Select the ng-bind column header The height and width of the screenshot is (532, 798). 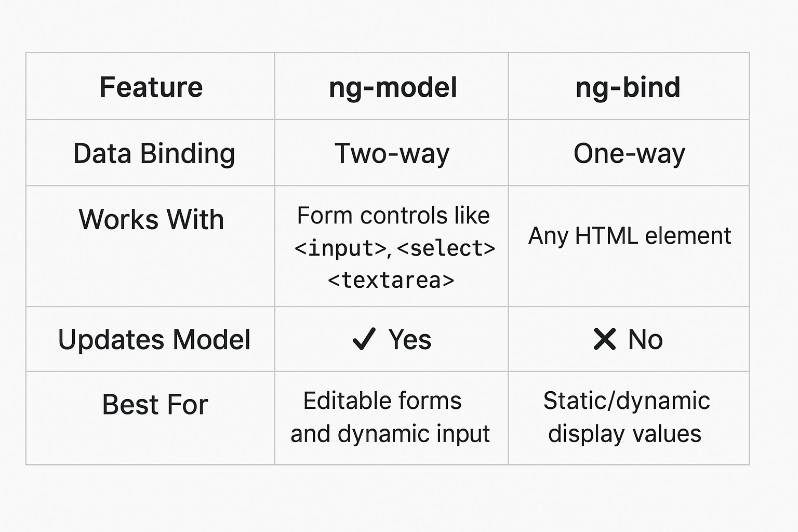tap(628, 87)
